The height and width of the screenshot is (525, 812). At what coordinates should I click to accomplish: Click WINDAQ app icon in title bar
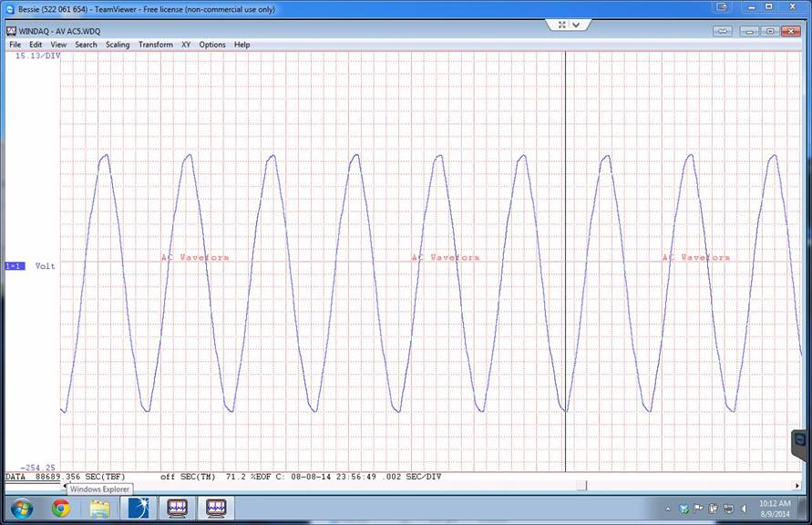click(x=12, y=31)
